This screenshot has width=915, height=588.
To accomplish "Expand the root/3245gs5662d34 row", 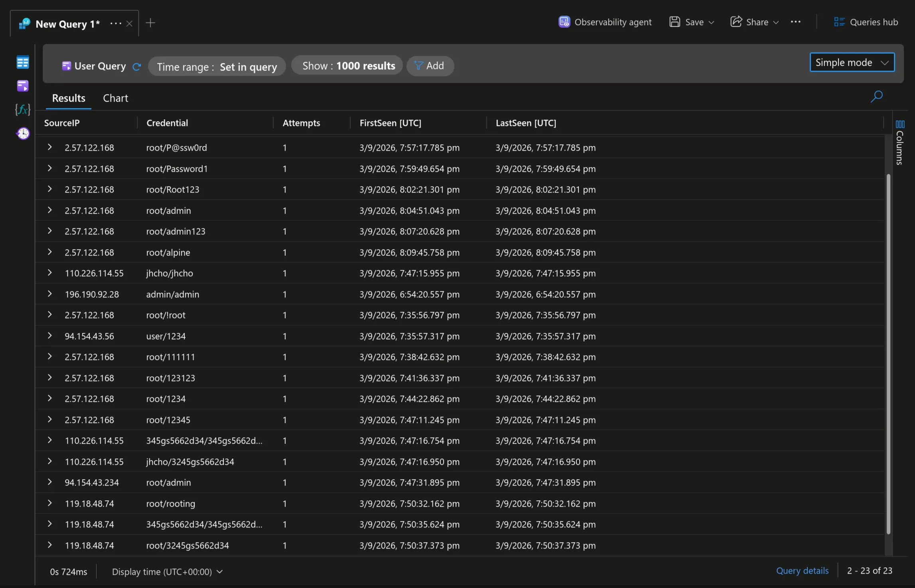I will click(49, 545).
